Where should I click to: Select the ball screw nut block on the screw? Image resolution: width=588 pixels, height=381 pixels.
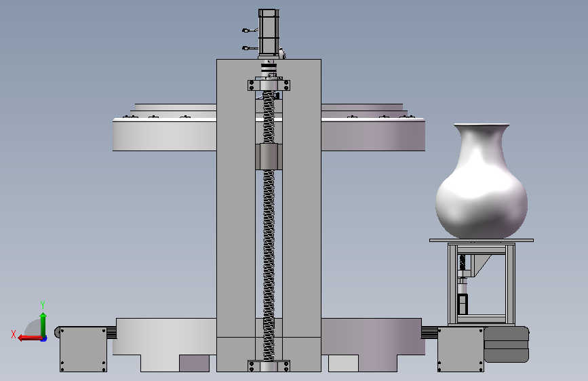coord(269,156)
